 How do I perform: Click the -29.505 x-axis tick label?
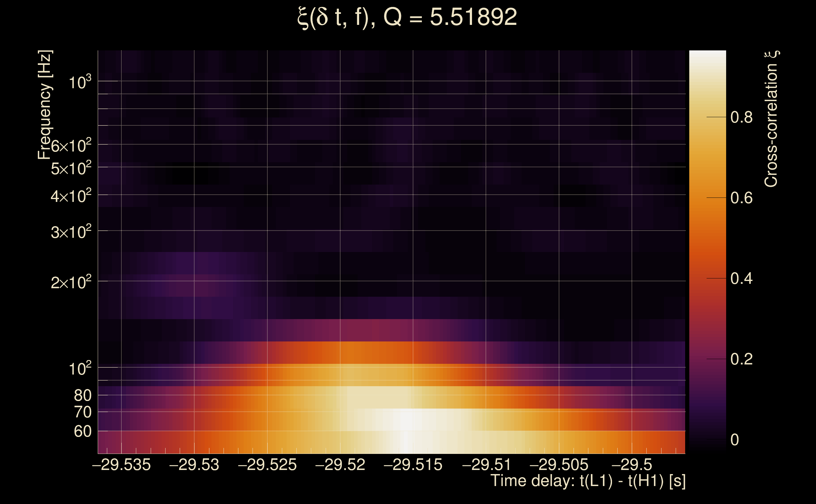click(559, 465)
